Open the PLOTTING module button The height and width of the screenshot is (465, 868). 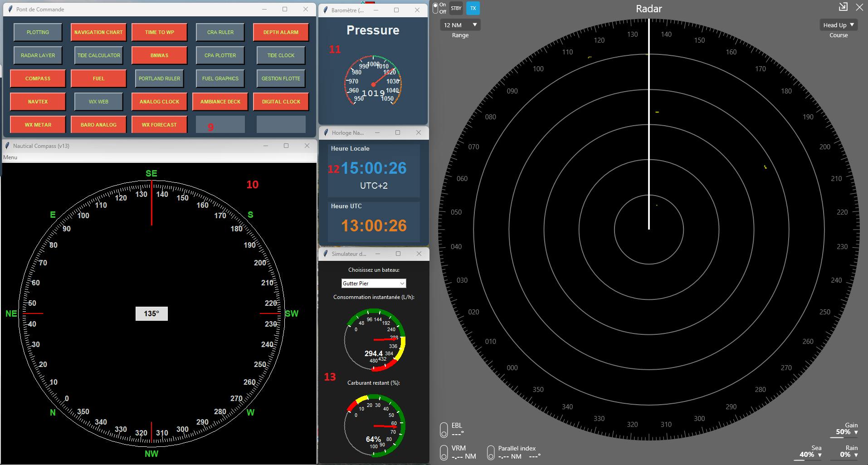pos(38,32)
